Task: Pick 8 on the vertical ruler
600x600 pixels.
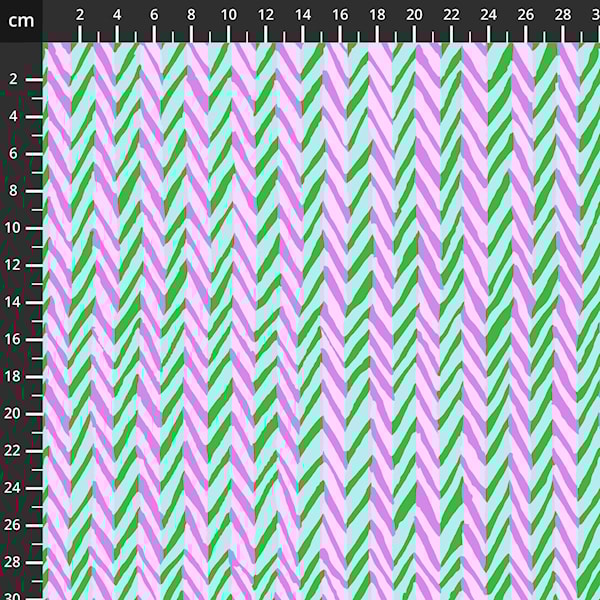Action: click(x=13, y=191)
